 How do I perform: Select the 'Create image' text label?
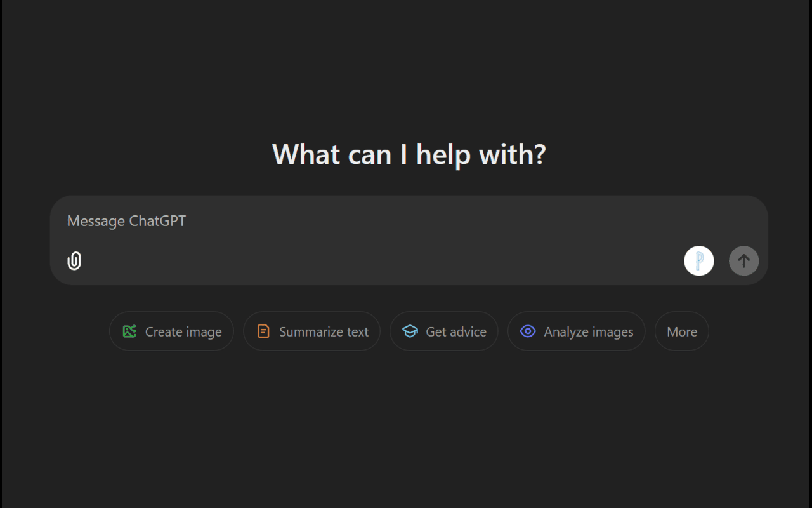click(183, 332)
